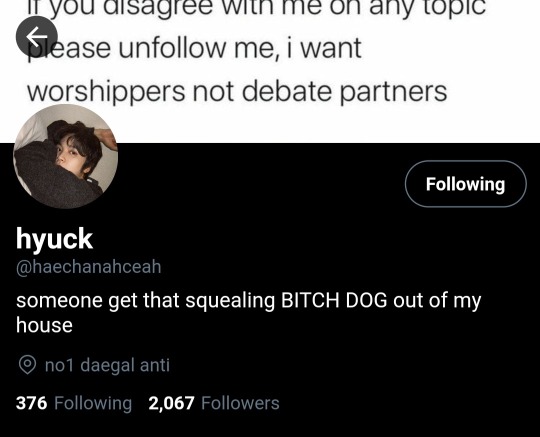
Task: Open the hyuck profile picture
Action: 65,156
